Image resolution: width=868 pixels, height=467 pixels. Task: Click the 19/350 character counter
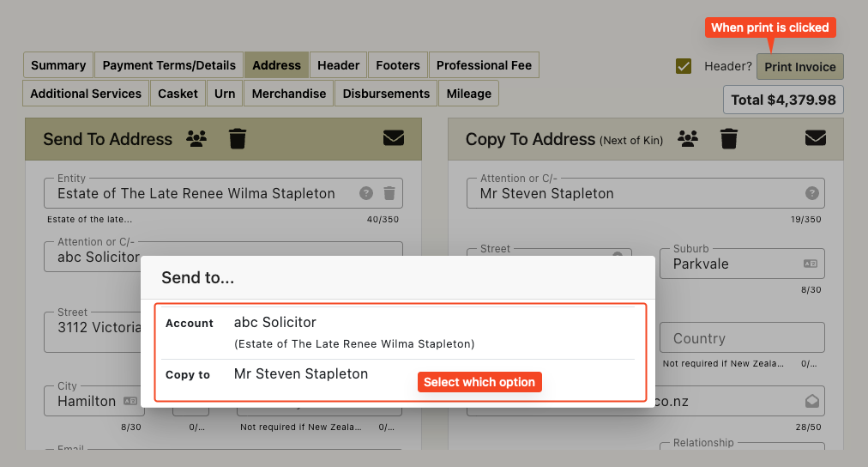tap(805, 220)
